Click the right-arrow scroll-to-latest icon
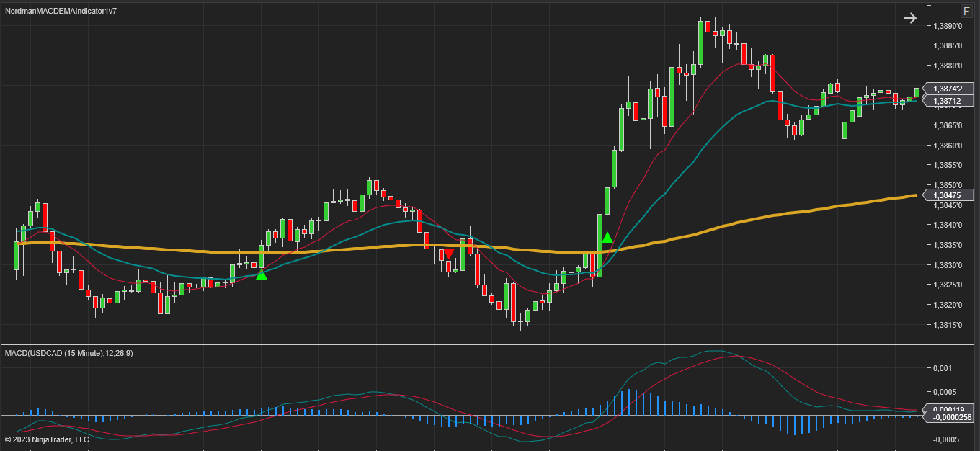 910,18
